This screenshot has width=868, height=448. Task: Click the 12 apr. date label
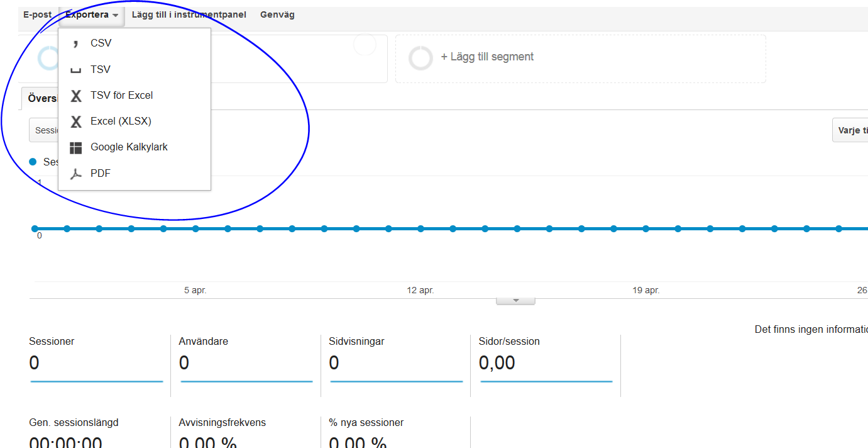click(x=420, y=290)
